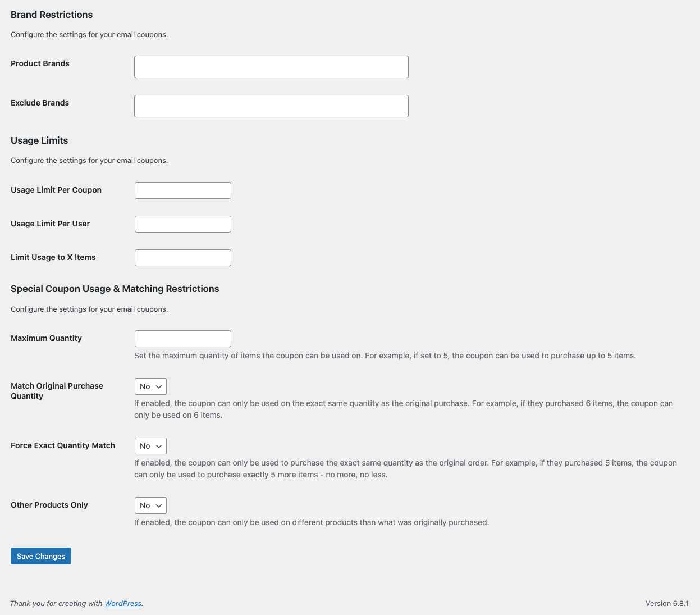Open the WordPress link in the footer
700x615 pixels.
coord(123,603)
